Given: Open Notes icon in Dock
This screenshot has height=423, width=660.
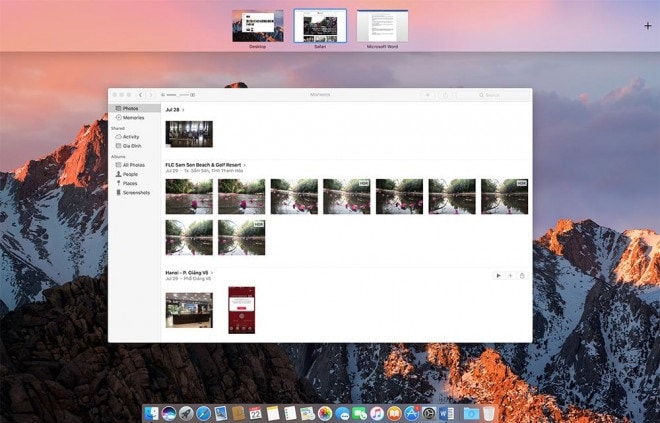Looking at the screenshot, I should coord(273,414).
